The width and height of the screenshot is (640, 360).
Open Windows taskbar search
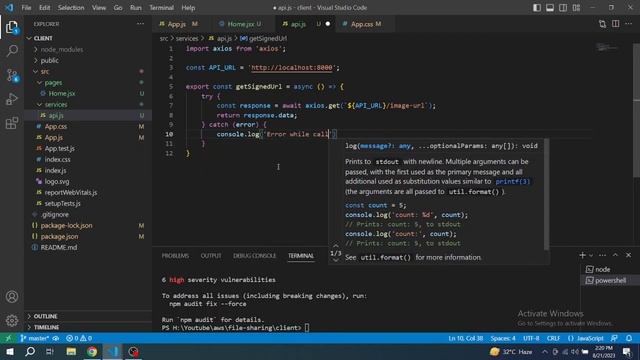tap(30, 351)
